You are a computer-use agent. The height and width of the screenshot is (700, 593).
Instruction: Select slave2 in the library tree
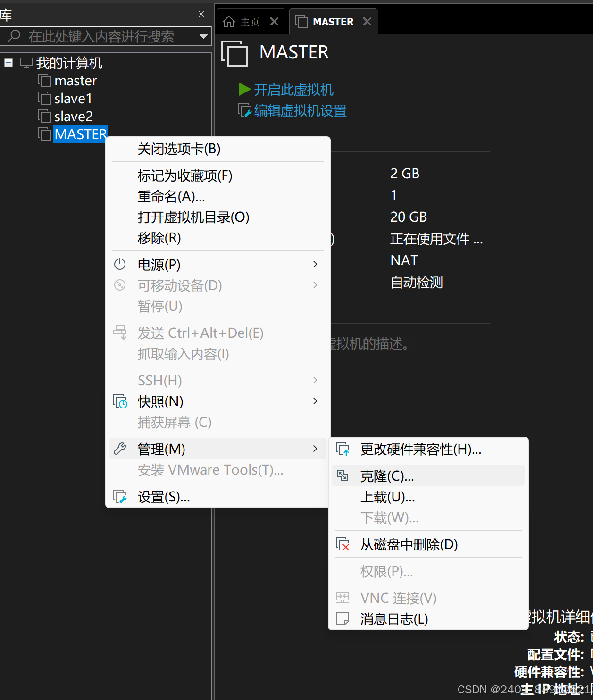[74, 117]
